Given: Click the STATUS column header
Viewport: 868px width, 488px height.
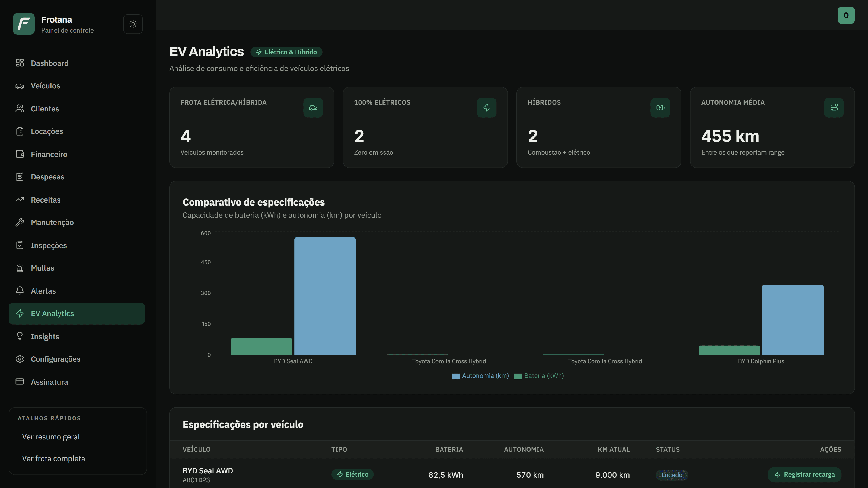Looking at the screenshot, I should pos(668,449).
